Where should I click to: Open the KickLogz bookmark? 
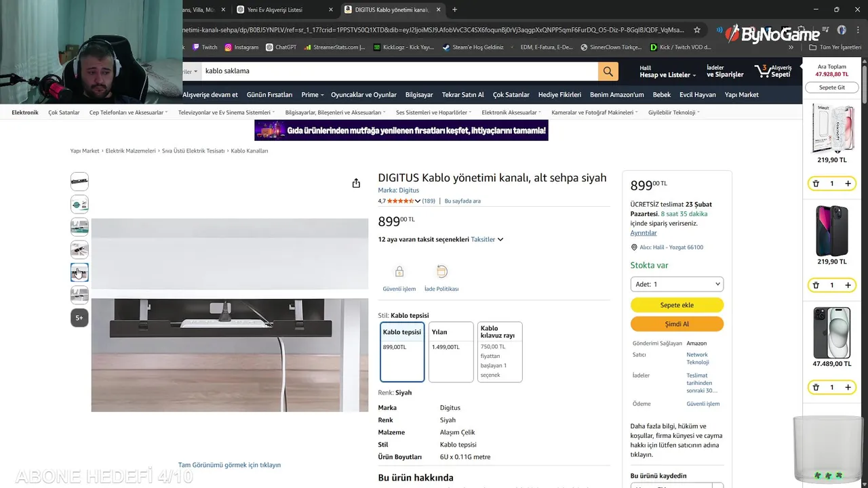point(403,47)
